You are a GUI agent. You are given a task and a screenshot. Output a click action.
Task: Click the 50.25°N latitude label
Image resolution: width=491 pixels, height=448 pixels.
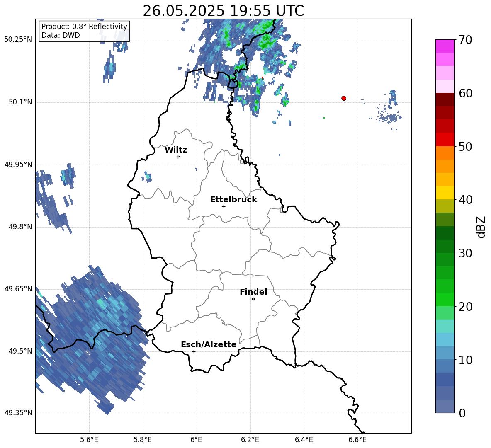(18, 40)
